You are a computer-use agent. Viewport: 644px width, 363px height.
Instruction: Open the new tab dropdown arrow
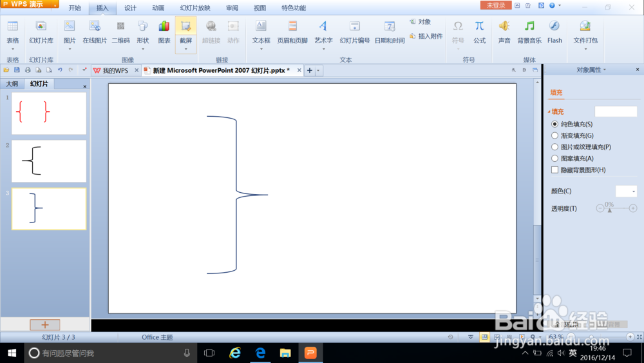click(x=318, y=71)
